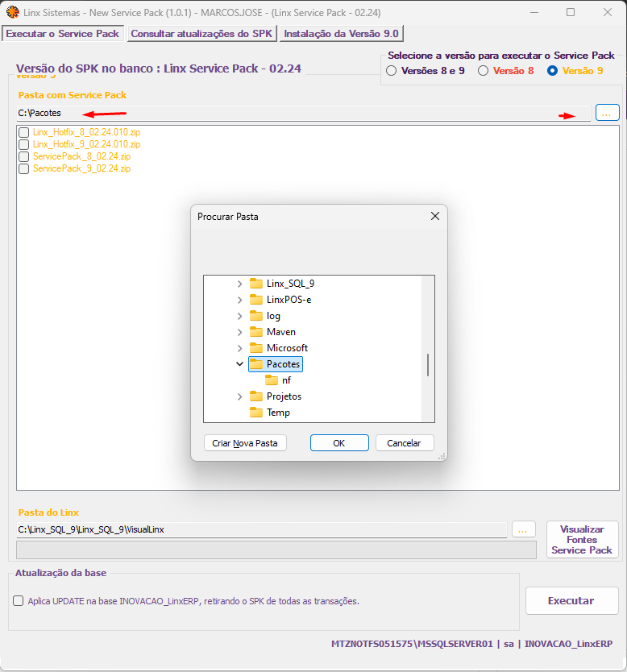Select the log folder icon
The image size is (627, 672).
click(x=256, y=316)
